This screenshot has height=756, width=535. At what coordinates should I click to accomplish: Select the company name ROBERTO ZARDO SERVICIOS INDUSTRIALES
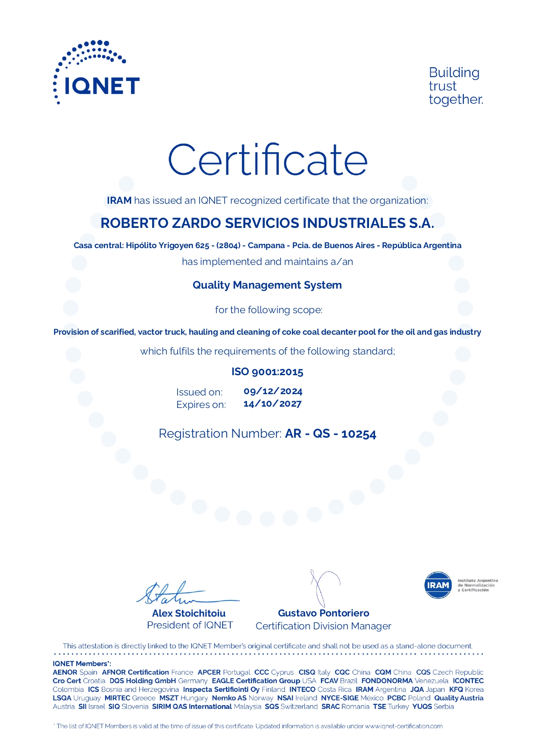[267, 223]
